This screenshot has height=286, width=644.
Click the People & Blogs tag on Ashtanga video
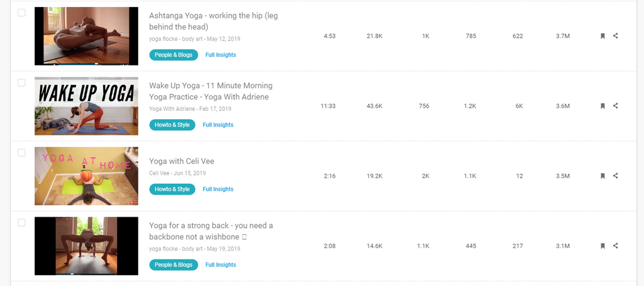coord(174,55)
